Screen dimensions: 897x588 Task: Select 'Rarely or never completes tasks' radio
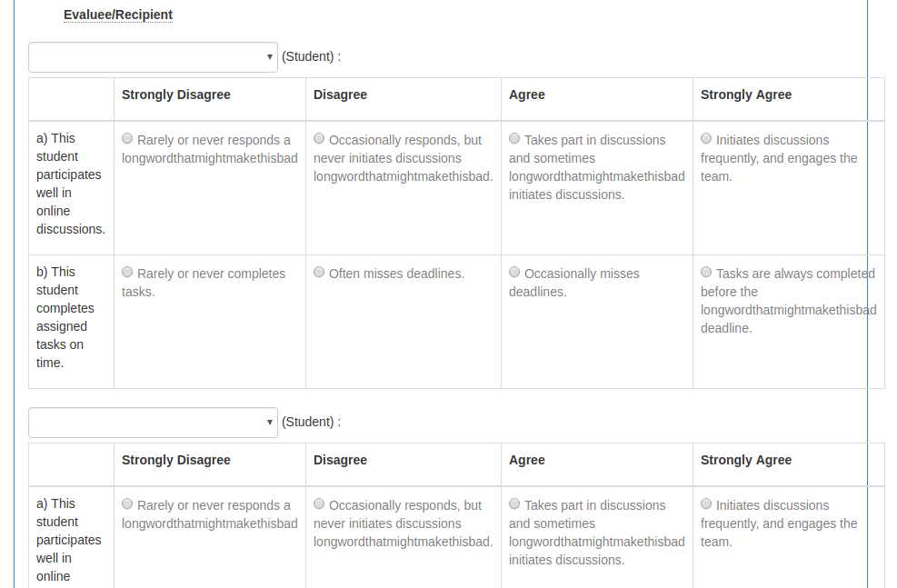(x=127, y=273)
